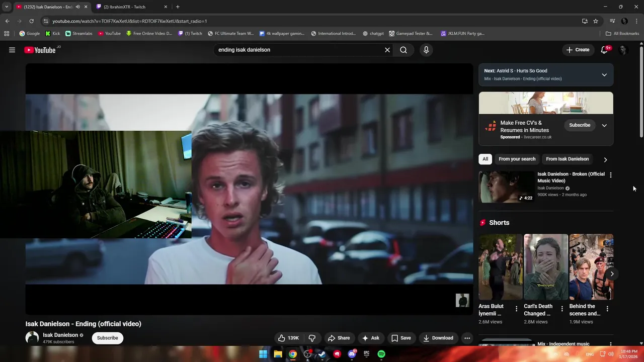Ask about this video

[370, 338]
